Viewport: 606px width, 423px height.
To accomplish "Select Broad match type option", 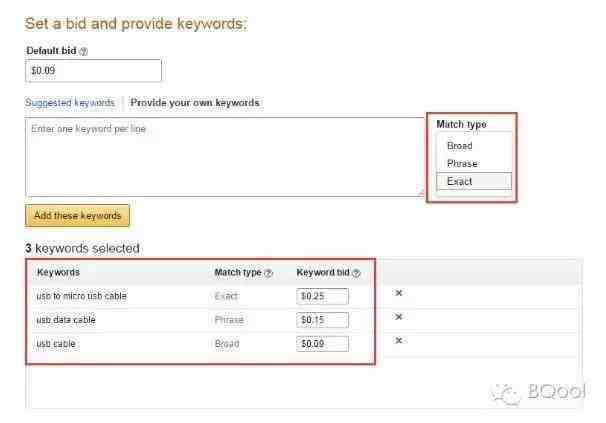I will (x=460, y=146).
